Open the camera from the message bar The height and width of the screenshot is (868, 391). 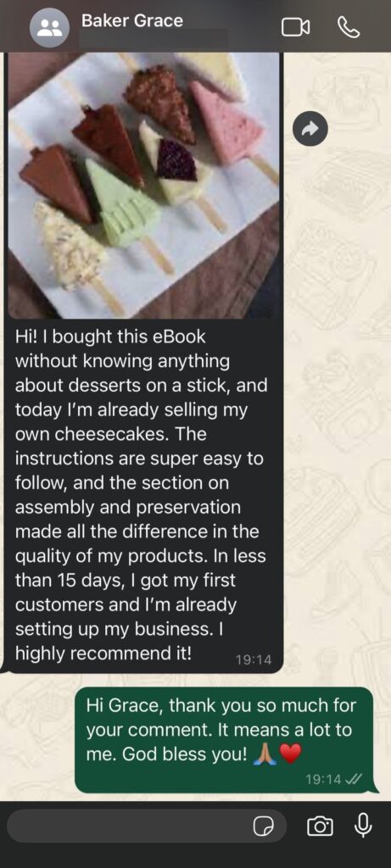320,827
